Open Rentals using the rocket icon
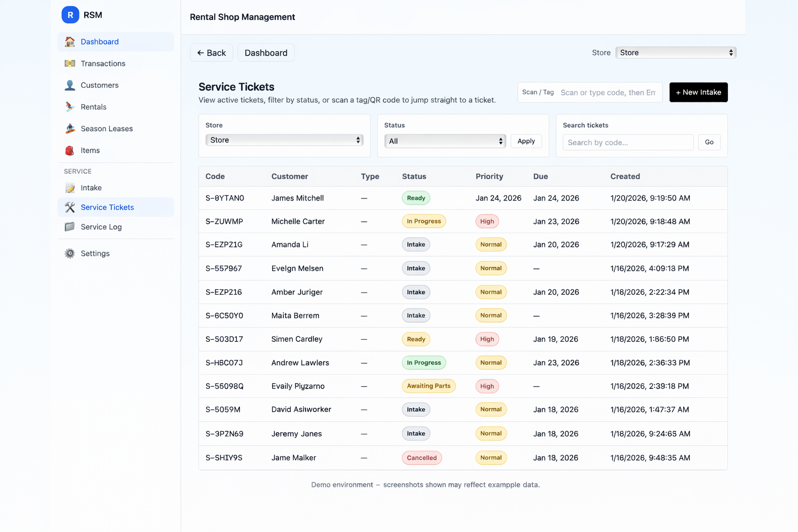The width and height of the screenshot is (798, 532). 70,107
